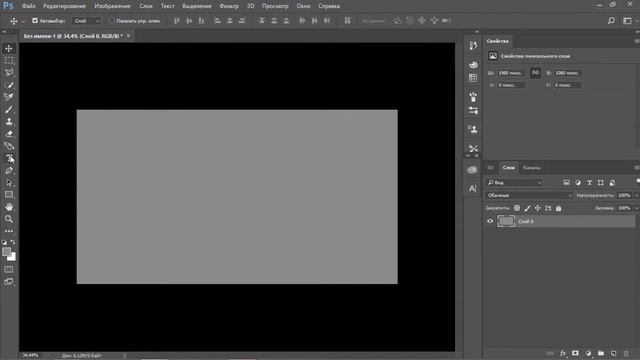This screenshot has width=640, height=360.
Task: Select the Pen tool
Action: [9, 171]
